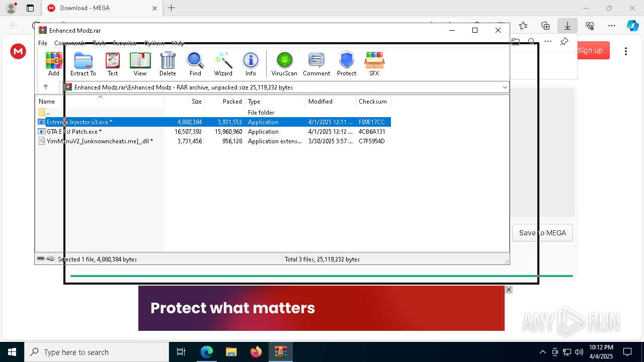This screenshot has height=362, width=644.
Task: Open the View toolbar icon
Action: point(140,64)
